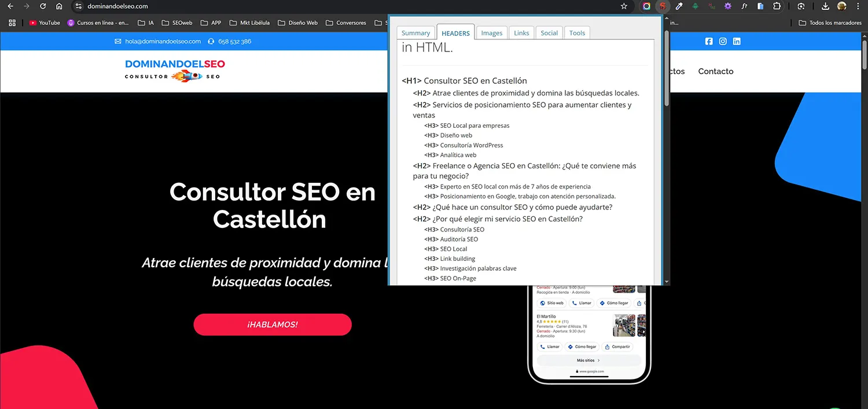868x409 pixels.
Task: Switch to the Summary tab
Action: 415,33
